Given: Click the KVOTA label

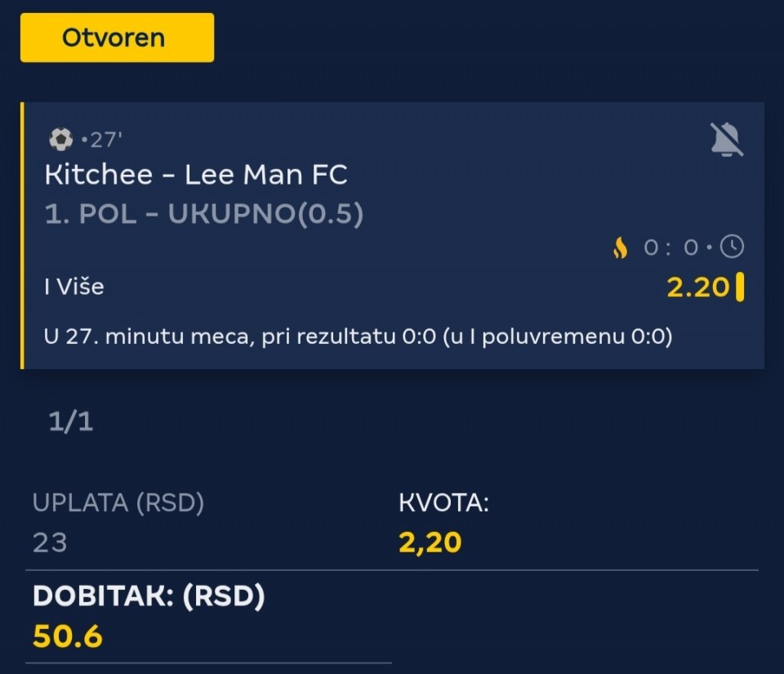Looking at the screenshot, I should click(x=443, y=503).
